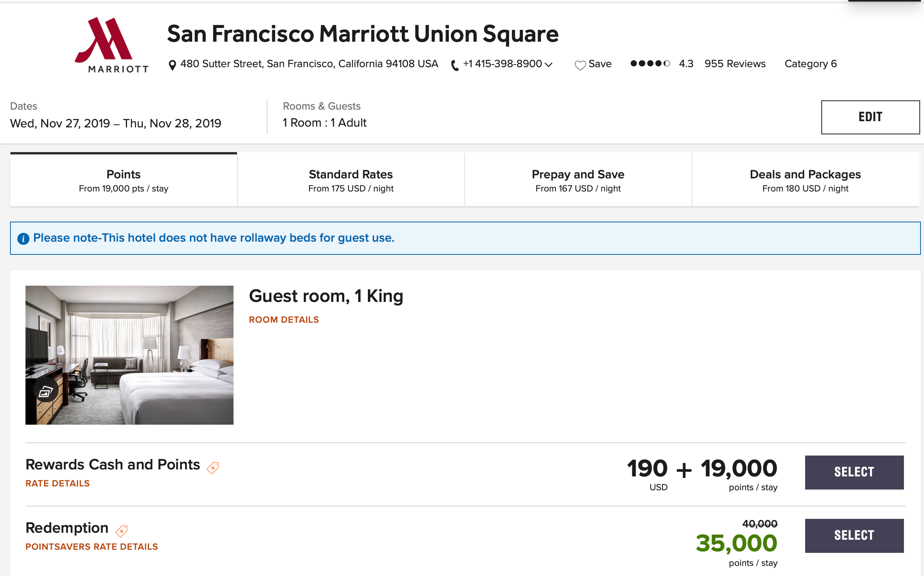Click the EDIT button
Viewport: 924px width, 576px height.
click(870, 117)
